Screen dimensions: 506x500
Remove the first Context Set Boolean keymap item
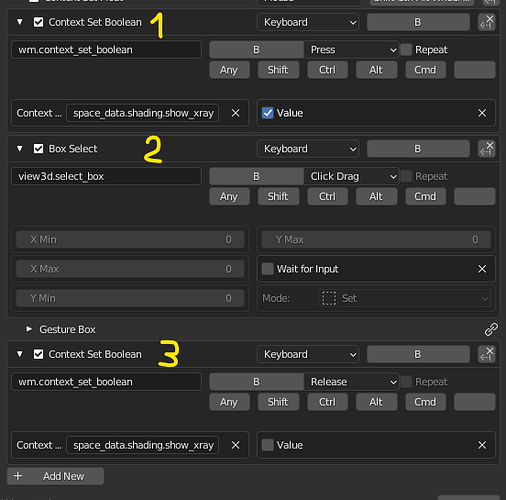(x=486, y=22)
